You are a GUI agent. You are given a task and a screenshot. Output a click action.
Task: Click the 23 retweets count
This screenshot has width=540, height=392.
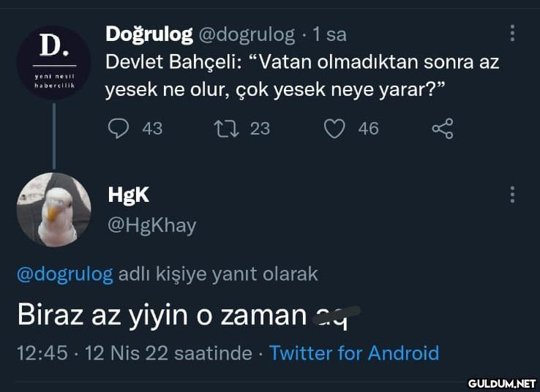[x=260, y=129]
